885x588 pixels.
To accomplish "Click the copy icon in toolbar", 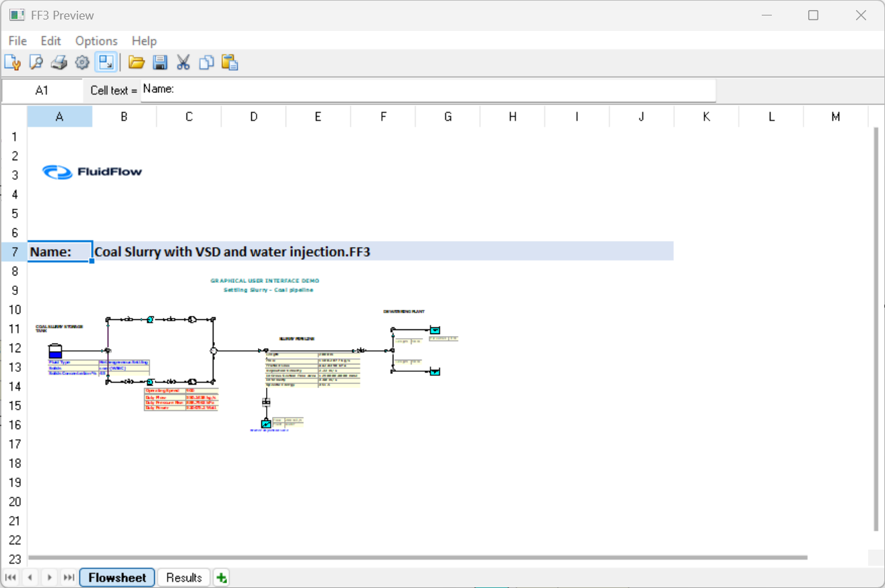I will pyautogui.click(x=207, y=63).
